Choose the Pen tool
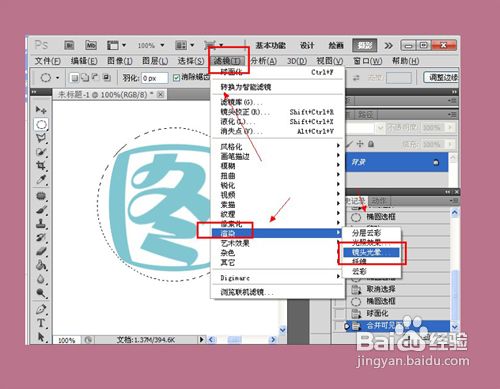500x389 pixels. (x=41, y=309)
